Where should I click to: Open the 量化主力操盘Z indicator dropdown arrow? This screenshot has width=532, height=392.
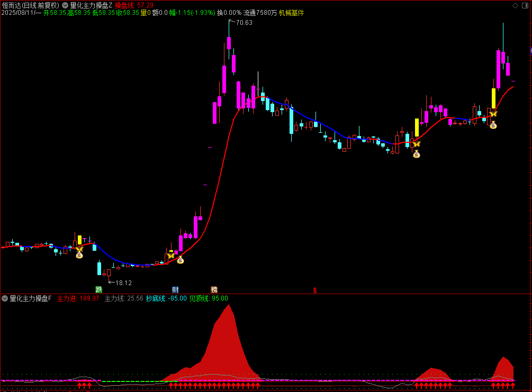click(x=65, y=5)
